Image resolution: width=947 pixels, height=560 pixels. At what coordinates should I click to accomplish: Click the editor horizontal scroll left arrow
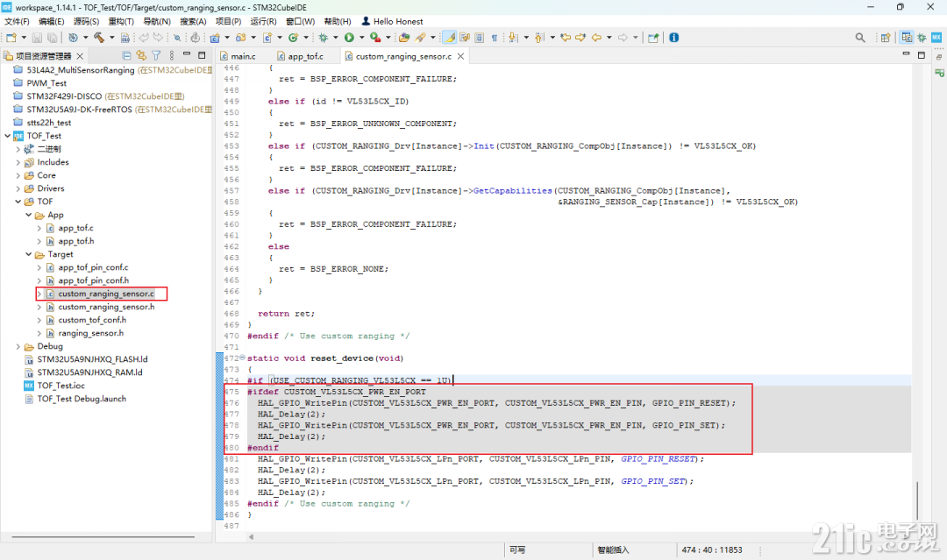coord(252,536)
